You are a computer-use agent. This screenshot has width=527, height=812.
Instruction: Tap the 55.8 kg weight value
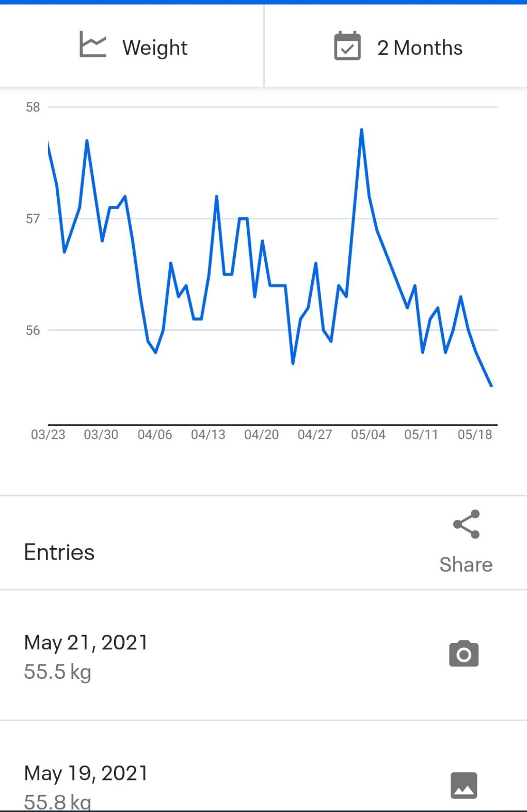57,801
